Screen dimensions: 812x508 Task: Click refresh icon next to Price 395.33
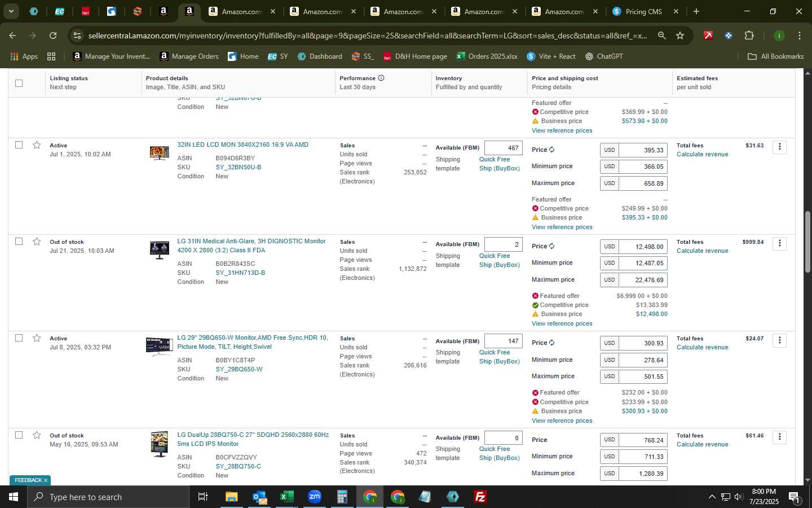(x=551, y=150)
